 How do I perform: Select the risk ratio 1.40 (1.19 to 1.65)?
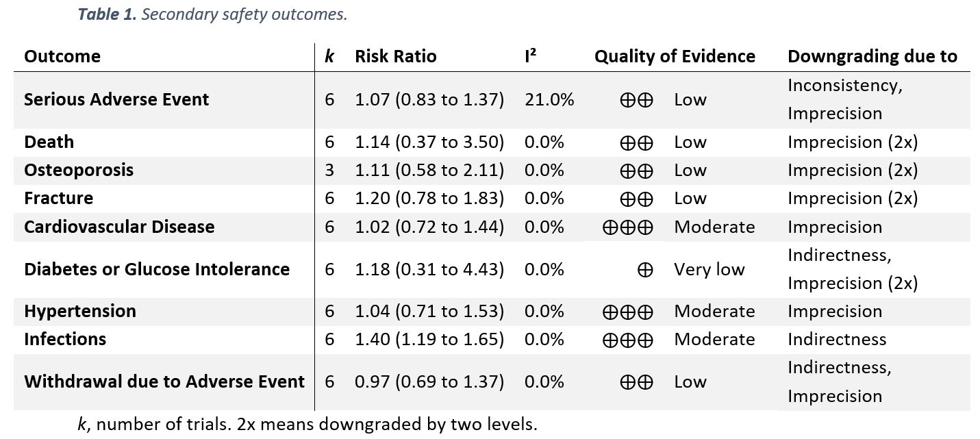coord(429,340)
